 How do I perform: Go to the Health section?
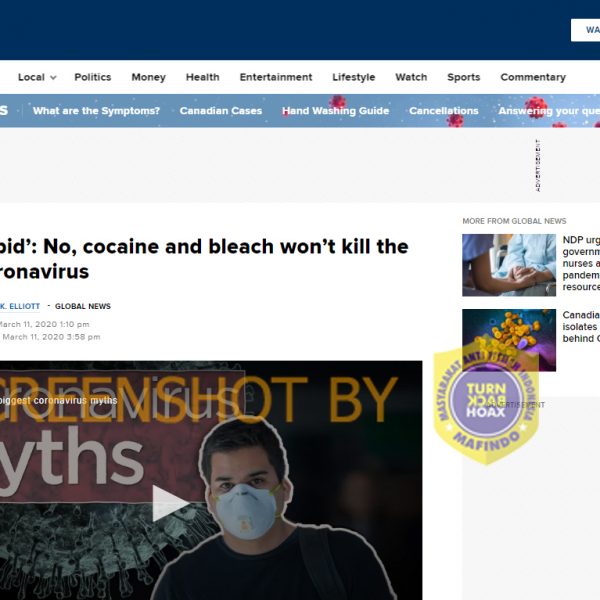click(x=202, y=77)
